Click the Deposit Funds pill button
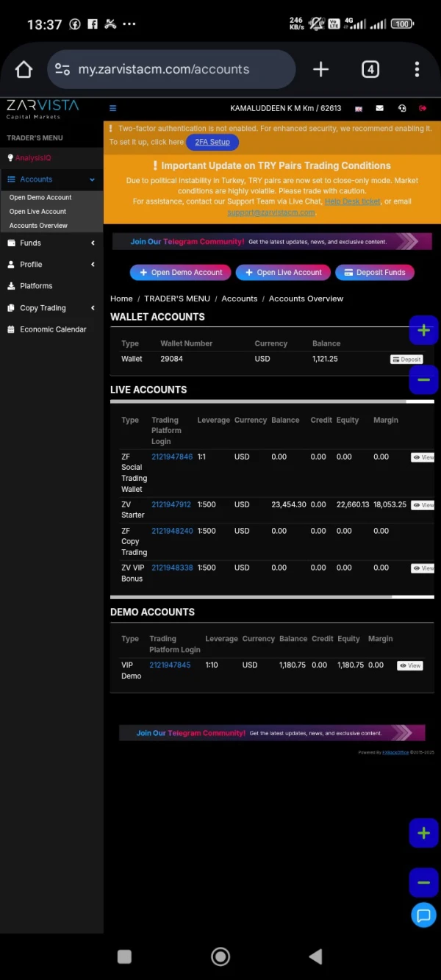441x980 pixels. pyautogui.click(x=375, y=272)
